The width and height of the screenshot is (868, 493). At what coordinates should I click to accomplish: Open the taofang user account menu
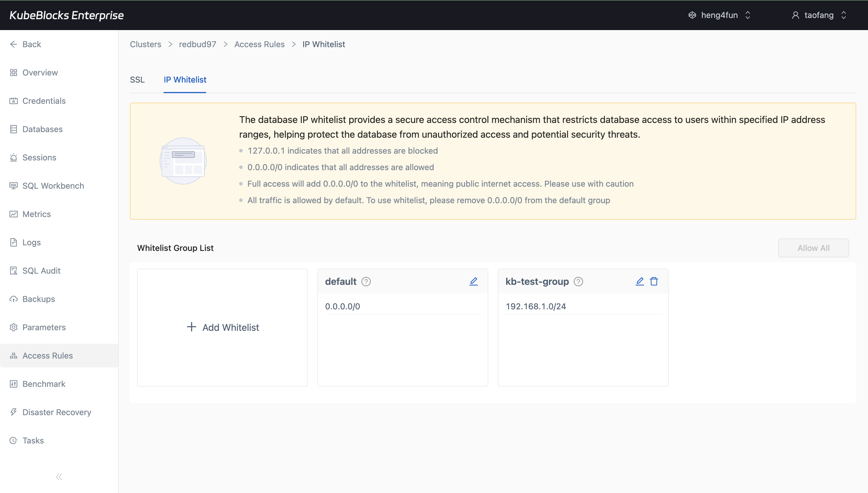coord(818,15)
